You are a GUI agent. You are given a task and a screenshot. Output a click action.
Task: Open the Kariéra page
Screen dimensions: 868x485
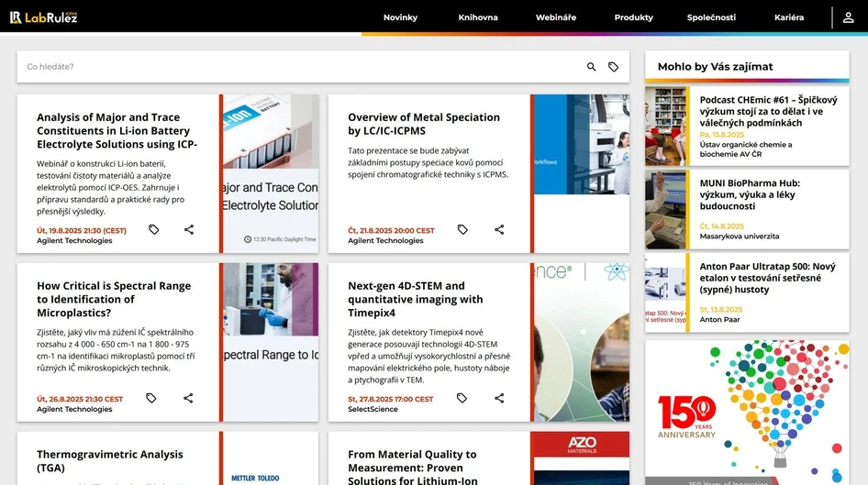(788, 17)
